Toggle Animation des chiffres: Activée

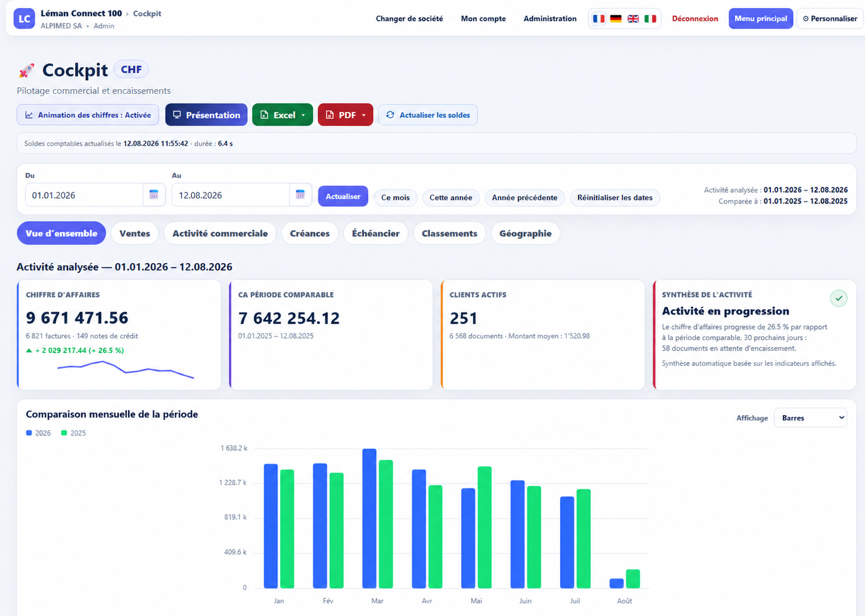coord(88,115)
